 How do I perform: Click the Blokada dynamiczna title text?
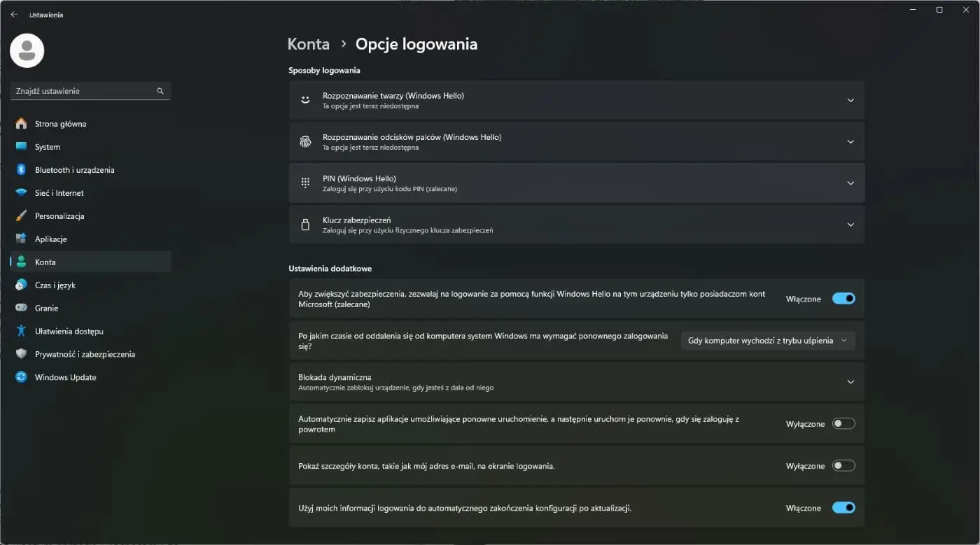click(335, 377)
